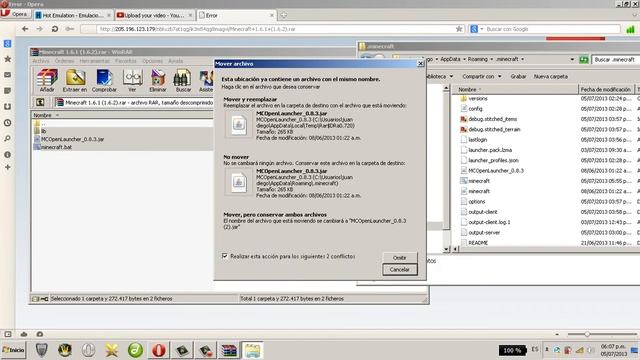Viewport: 640px width, 360px height.
Task: Click the Buscar binoculars icon in WinRAR
Action: 183,80
